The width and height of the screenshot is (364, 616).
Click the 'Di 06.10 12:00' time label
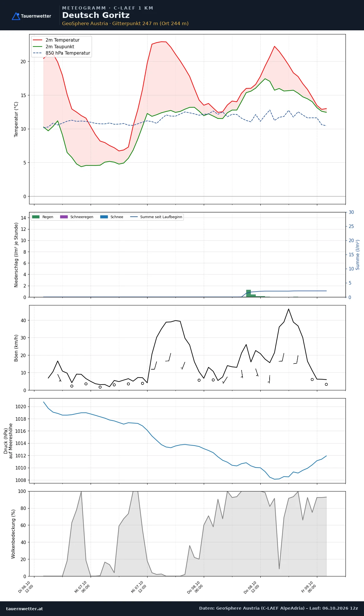pyautogui.click(x=26, y=587)
